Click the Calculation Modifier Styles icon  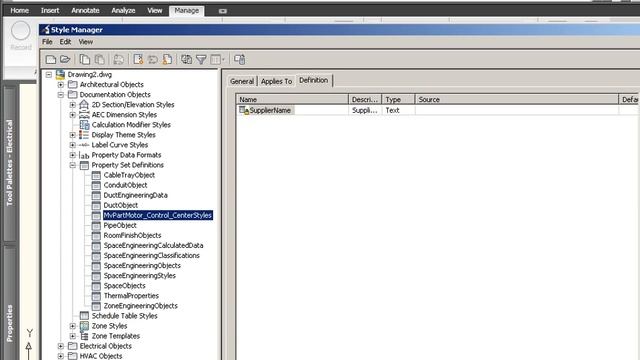tap(84, 125)
